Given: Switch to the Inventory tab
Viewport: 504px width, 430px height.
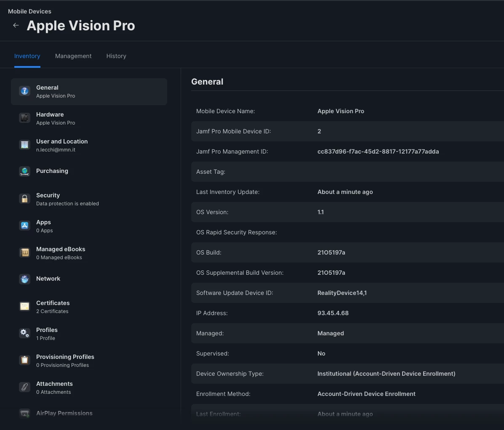Looking at the screenshot, I should (27, 56).
